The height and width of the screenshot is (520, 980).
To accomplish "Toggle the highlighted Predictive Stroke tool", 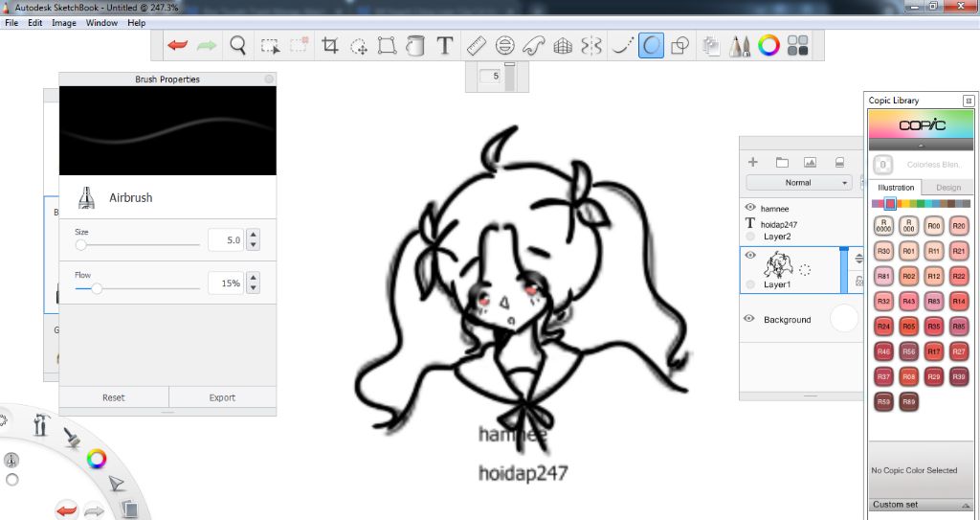I will [x=651, y=46].
